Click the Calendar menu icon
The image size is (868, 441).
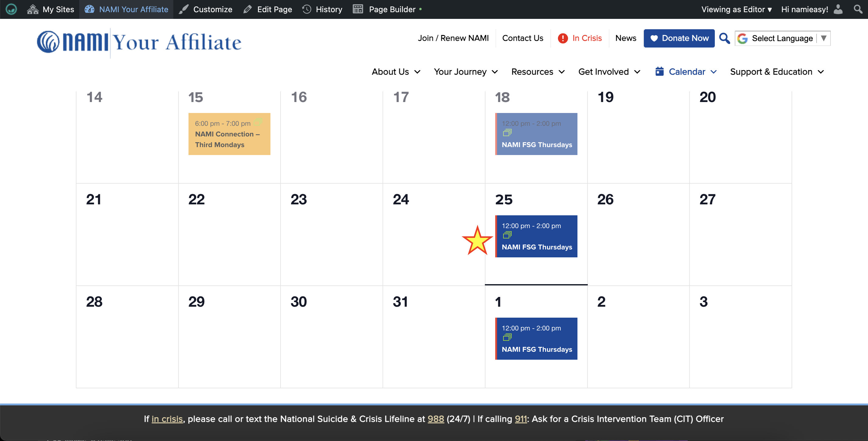pos(659,72)
